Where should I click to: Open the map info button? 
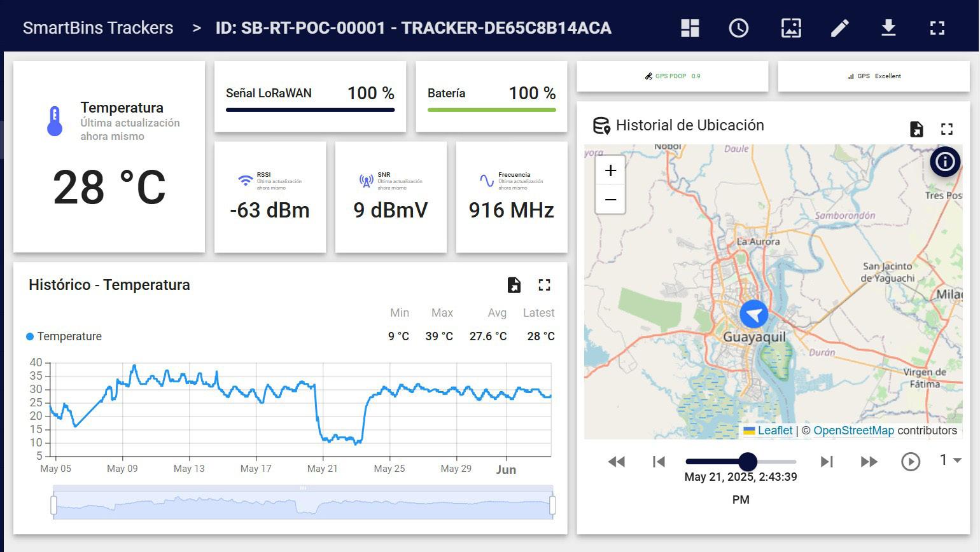945,162
